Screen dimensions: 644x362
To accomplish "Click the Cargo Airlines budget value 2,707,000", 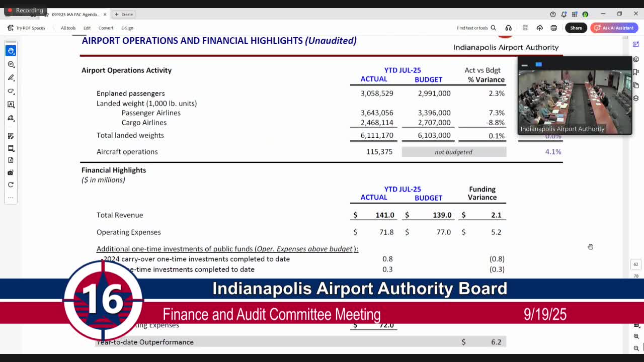I will point(434,123).
